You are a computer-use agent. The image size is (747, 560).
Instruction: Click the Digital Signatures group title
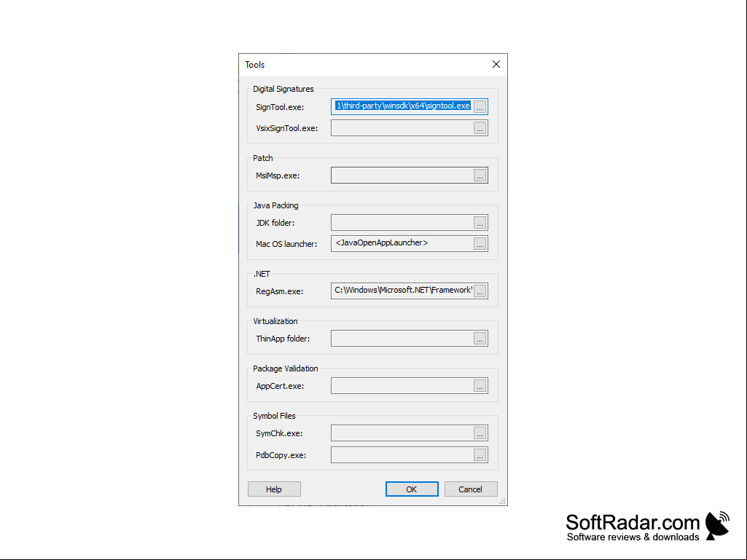tap(283, 89)
